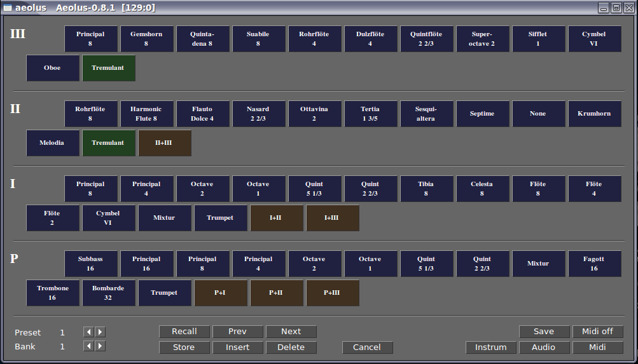Image resolution: width=638 pixels, height=364 pixels.
Task: Engage the I+II coupler
Action: point(277,218)
